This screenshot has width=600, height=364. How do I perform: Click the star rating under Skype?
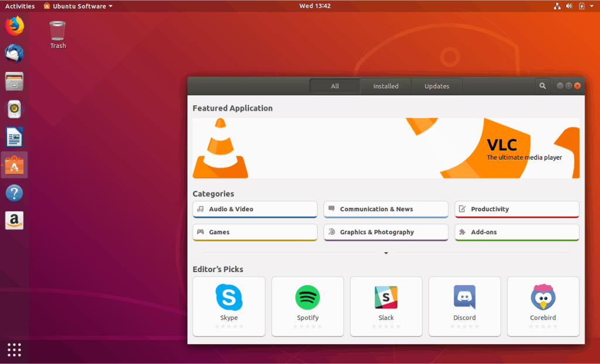[229, 326]
